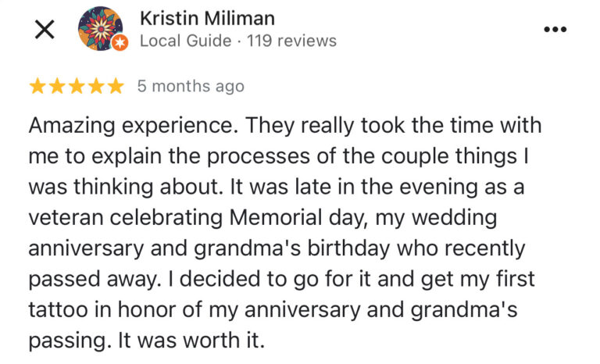This screenshot has height=364, width=600.
Task: View the reviewer's "119 reviews"
Action: pyautogui.click(x=291, y=41)
